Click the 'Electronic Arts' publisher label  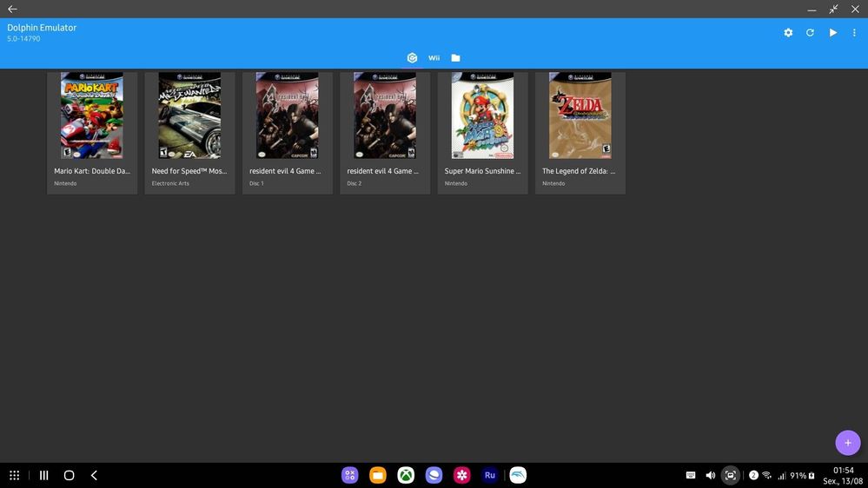point(170,183)
